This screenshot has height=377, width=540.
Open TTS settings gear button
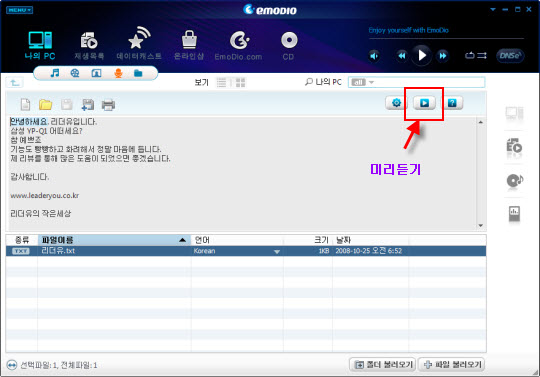coord(396,103)
